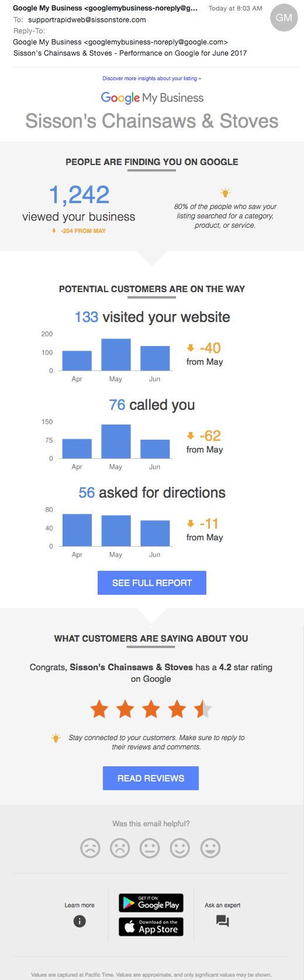Viewport: 304px width, 980px height.
Task: Open the Get it on Google Play badge
Action: click(x=151, y=903)
